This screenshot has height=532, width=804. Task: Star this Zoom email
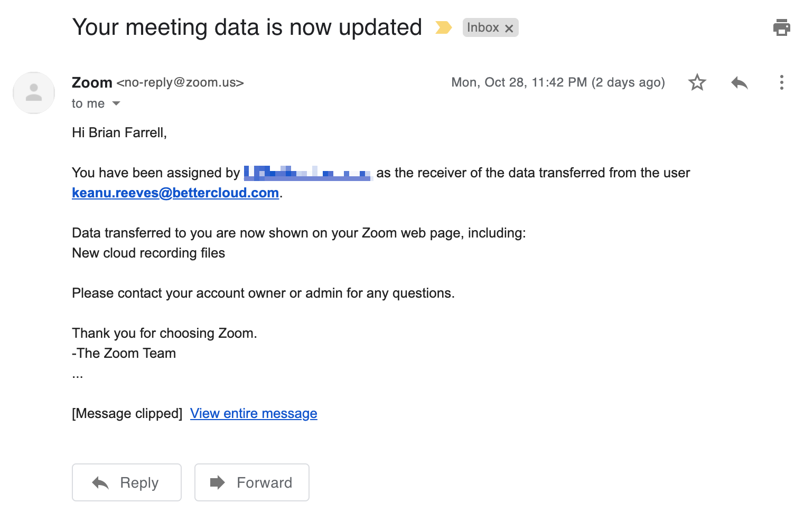[x=697, y=82]
